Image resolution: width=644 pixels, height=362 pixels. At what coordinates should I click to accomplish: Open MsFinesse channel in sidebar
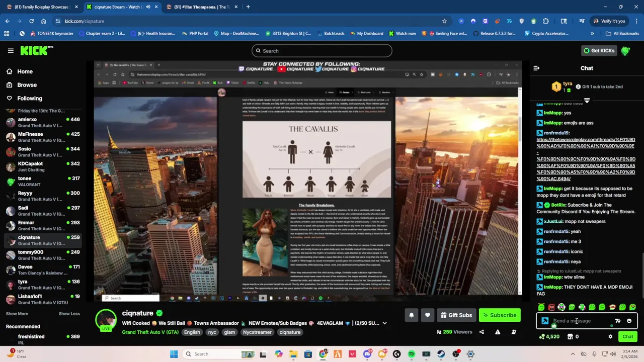point(43,137)
